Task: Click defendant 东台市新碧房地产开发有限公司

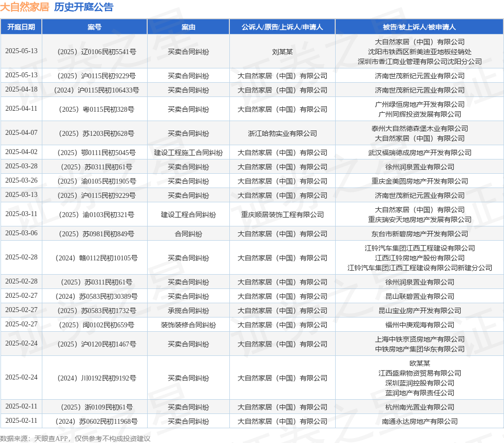Action: click(x=419, y=234)
